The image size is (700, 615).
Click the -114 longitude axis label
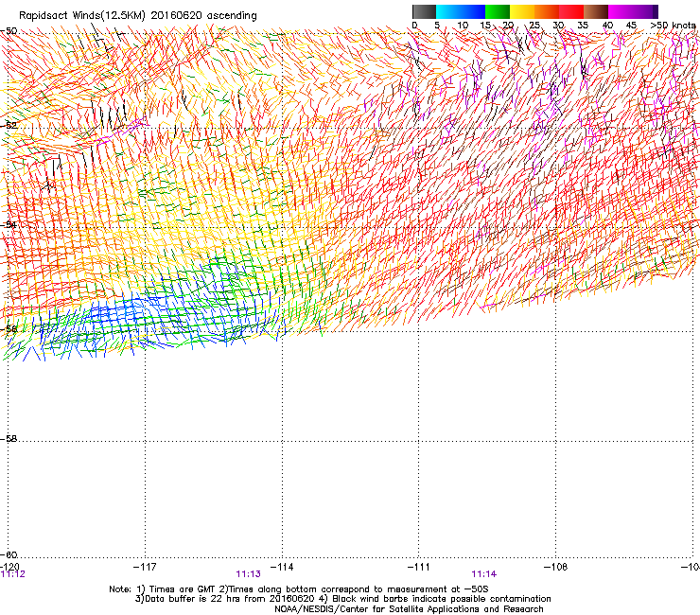tap(282, 567)
